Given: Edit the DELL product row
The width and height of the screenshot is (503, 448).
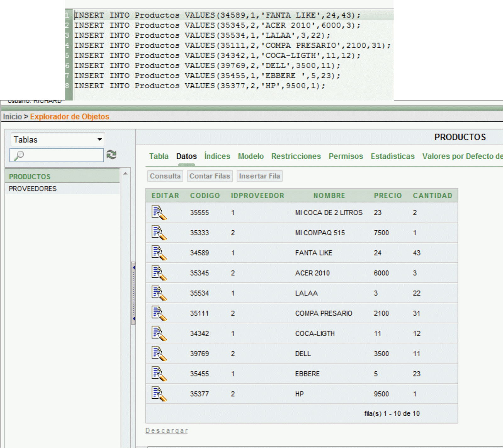Looking at the screenshot, I should tap(159, 354).
